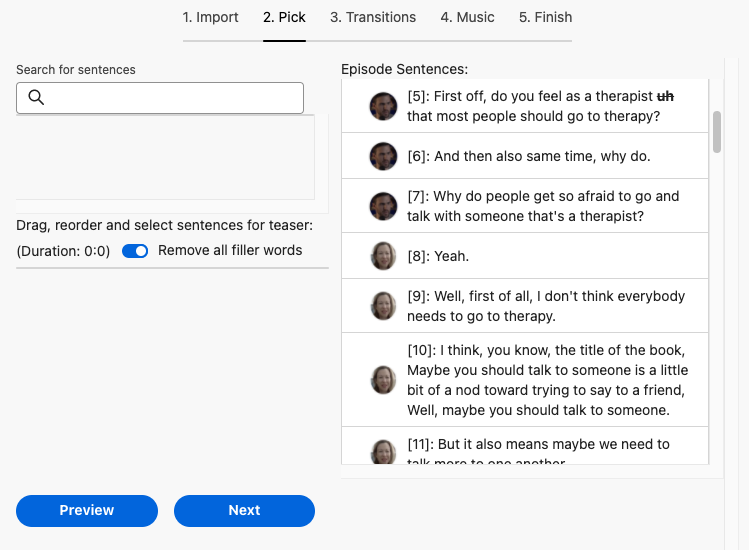
Task: Click the Next button
Action: 244,510
